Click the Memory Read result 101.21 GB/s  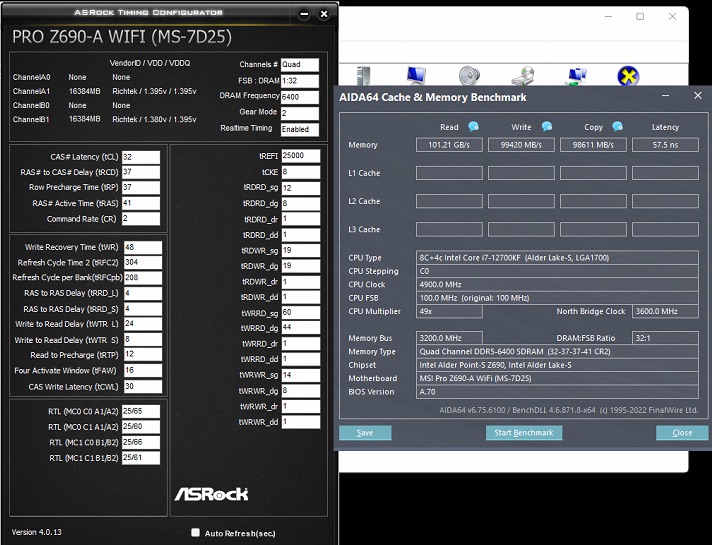(x=449, y=145)
